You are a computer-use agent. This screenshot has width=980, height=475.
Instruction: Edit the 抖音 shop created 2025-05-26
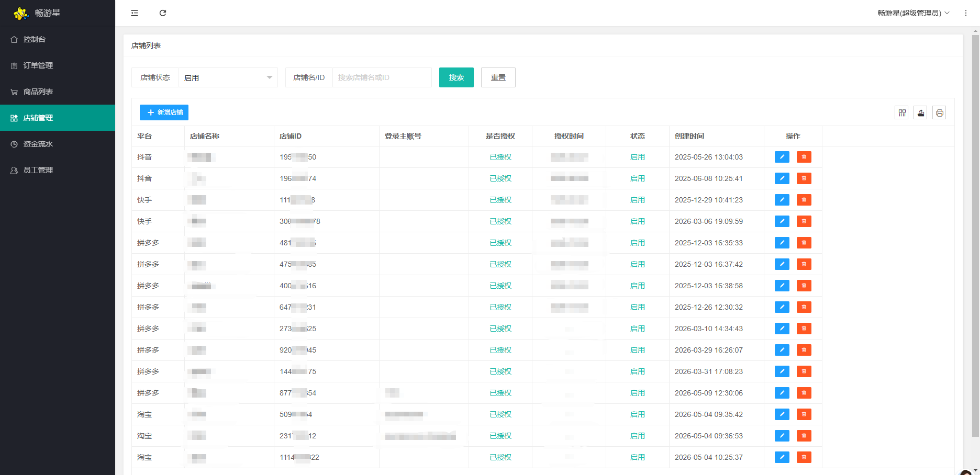(x=782, y=157)
